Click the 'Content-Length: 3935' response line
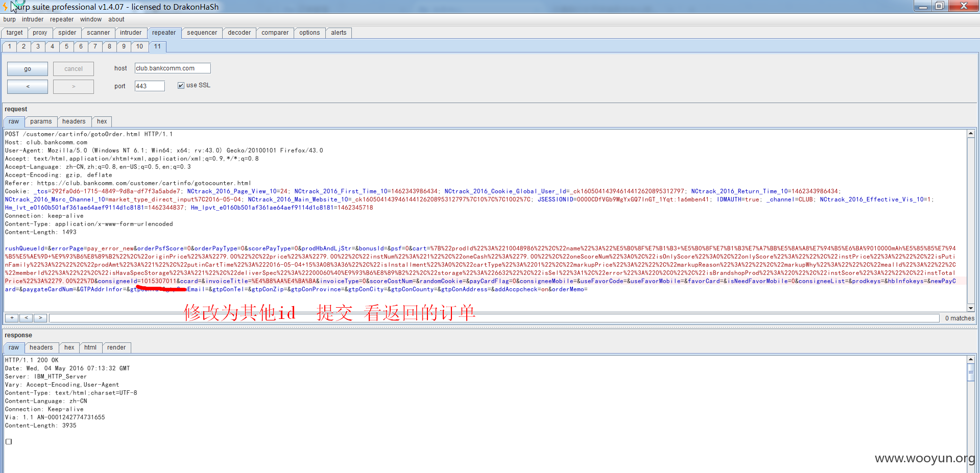Image resolution: width=980 pixels, height=473 pixels. tap(41, 426)
